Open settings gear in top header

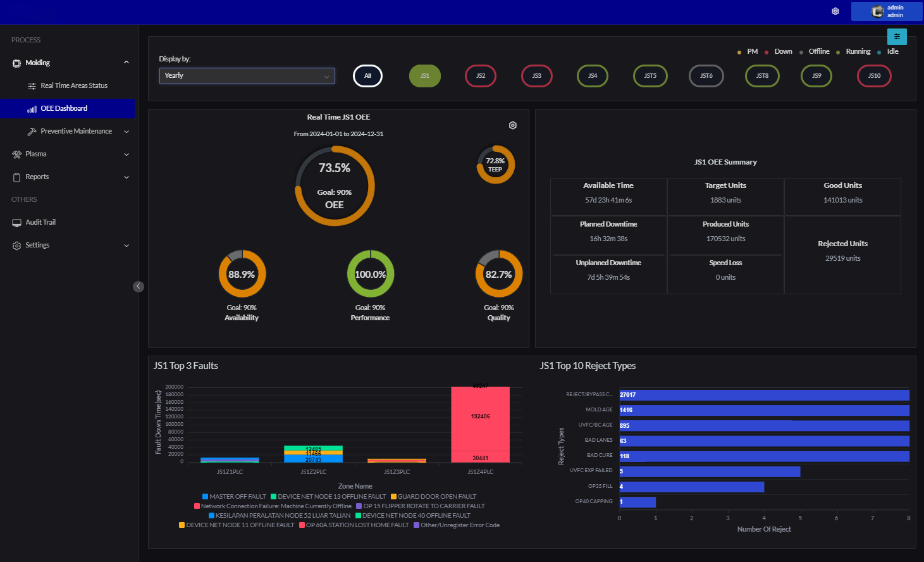(x=835, y=11)
